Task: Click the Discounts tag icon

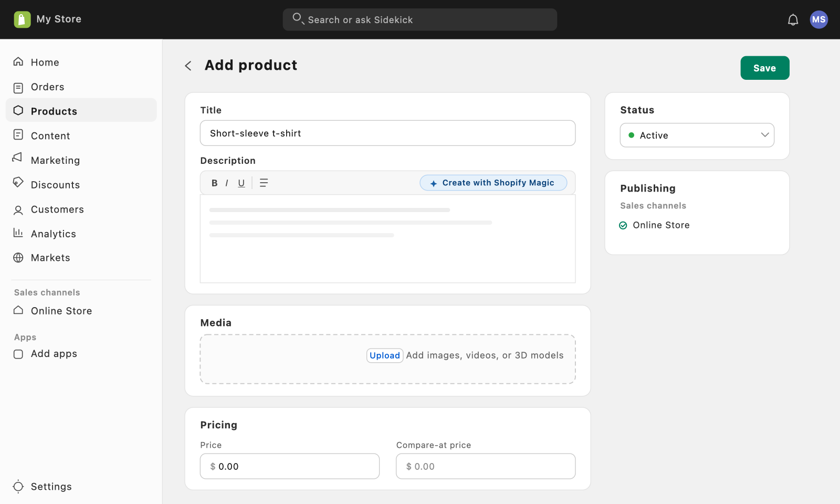Action: click(18, 183)
